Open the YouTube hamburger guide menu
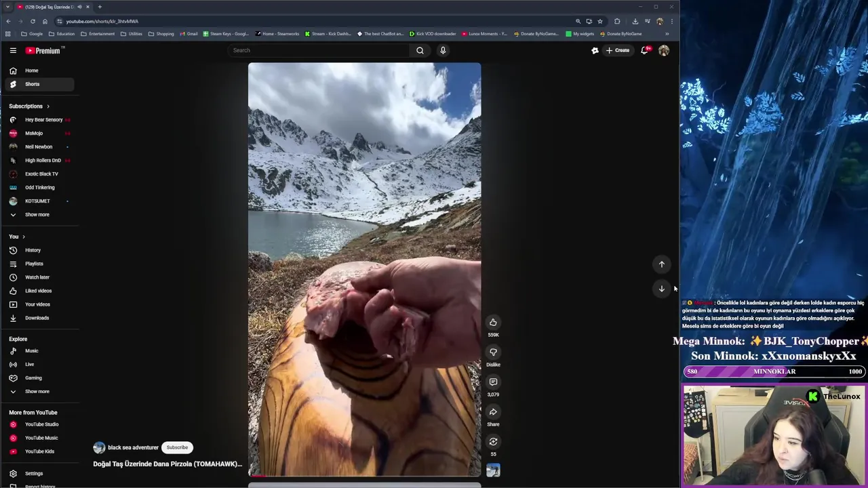 pyautogui.click(x=13, y=50)
